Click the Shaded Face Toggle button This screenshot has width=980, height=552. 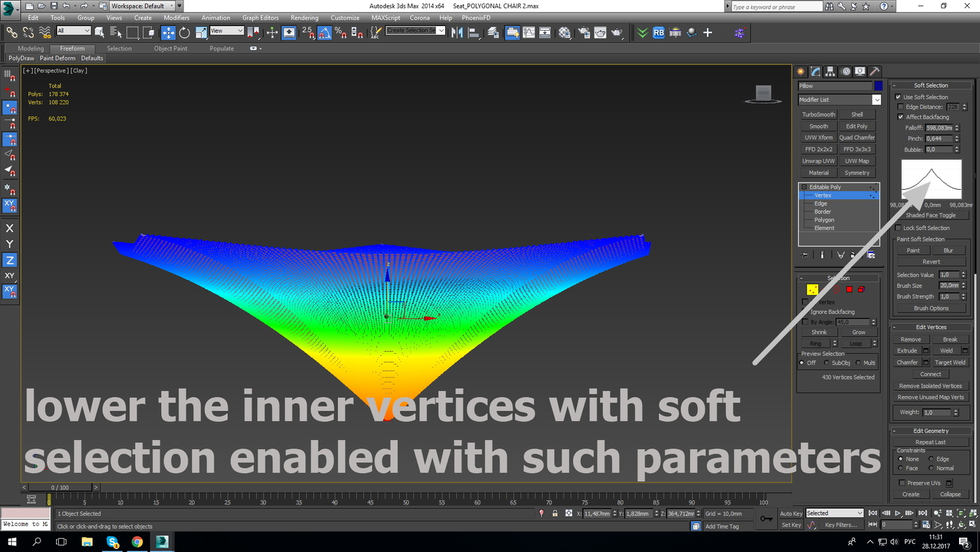[x=930, y=216]
